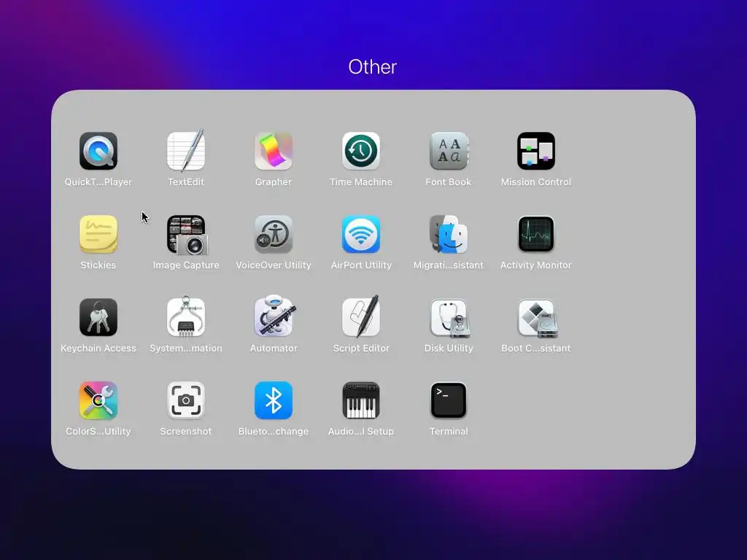Launch AirPort Utility icon

pyautogui.click(x=361, y=234)
